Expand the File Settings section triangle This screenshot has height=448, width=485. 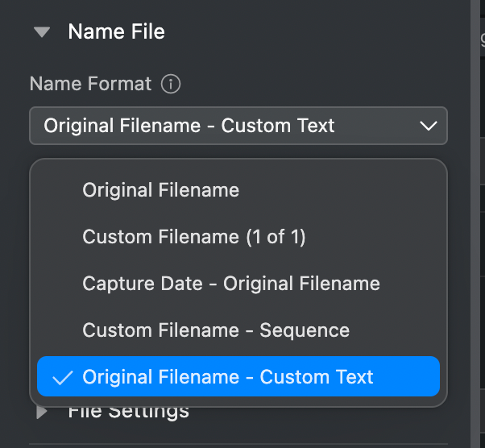(x=43, y=413)
